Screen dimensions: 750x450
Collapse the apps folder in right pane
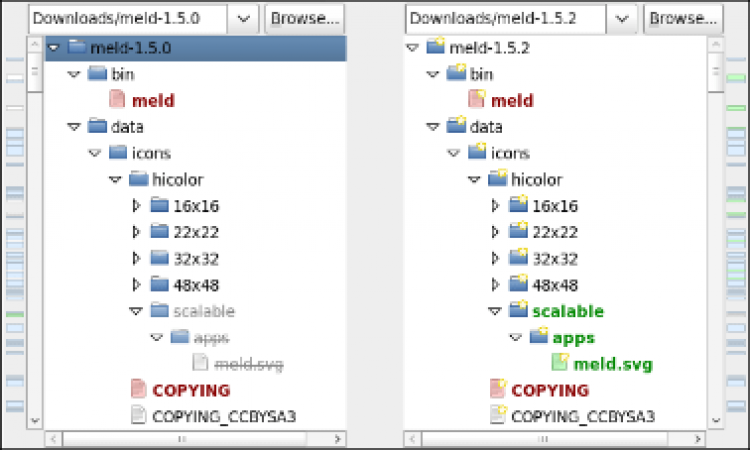(x=515, y=338)
